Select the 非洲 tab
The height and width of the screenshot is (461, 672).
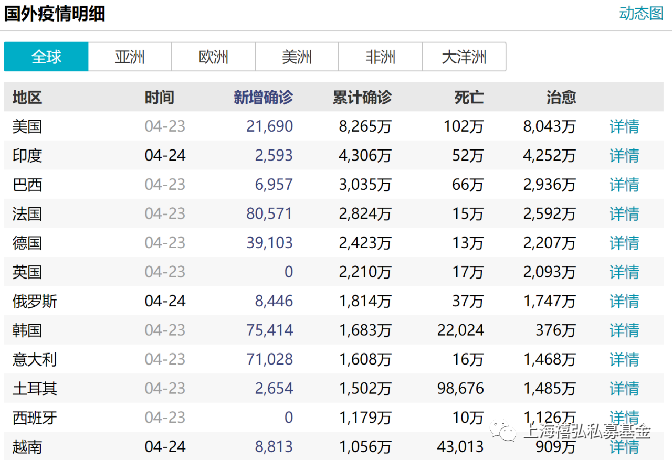tap(381, 57)
